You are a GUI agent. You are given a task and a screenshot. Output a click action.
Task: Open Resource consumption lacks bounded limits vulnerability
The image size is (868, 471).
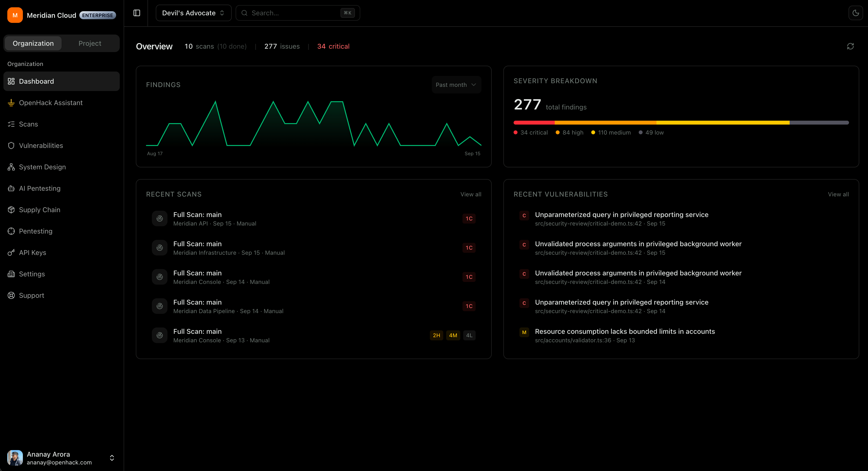pyautogui.click(x=681, y=335)
